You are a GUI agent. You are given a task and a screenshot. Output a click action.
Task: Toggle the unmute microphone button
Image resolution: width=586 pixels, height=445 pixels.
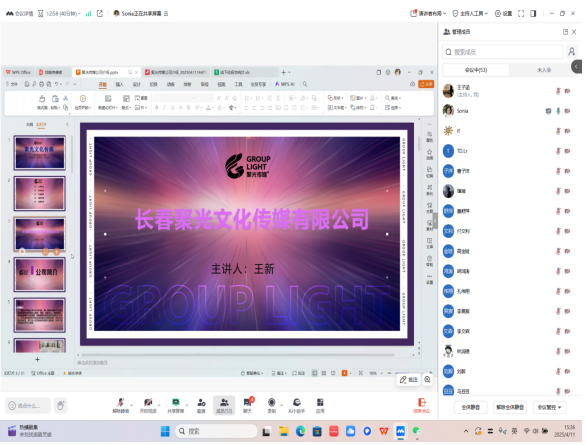pyautogui.click(x=121, y=405)
